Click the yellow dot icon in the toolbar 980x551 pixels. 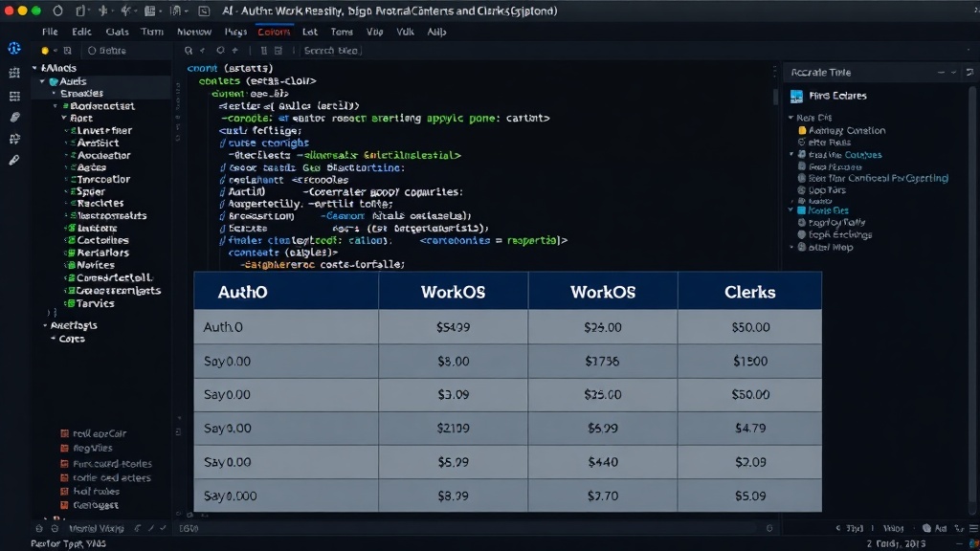[x=45, y=51]
